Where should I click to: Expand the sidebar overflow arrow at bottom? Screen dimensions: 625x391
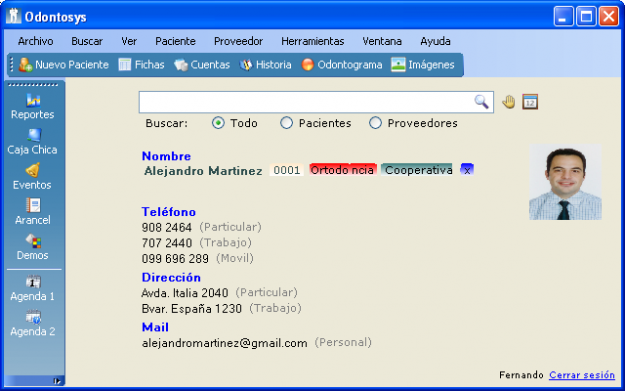[57, 381]
